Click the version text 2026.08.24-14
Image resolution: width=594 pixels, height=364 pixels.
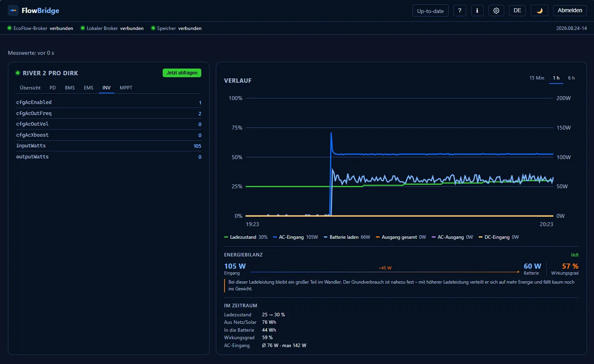(x=572, y=28)
